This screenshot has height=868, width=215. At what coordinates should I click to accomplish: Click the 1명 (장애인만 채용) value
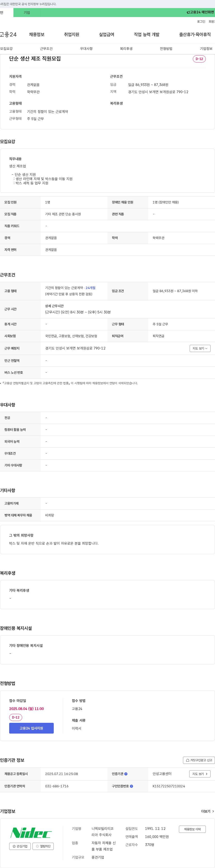pos(166,202)
